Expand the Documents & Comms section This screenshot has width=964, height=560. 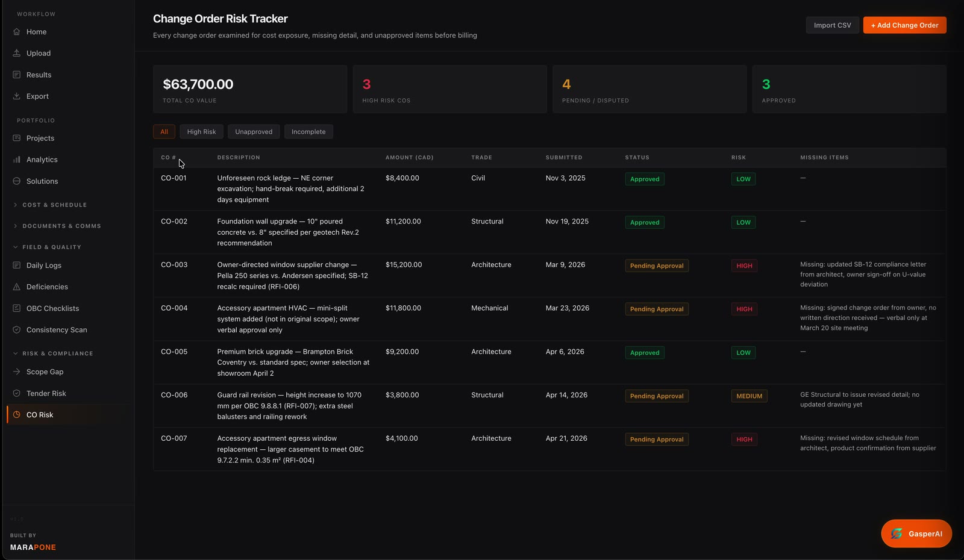(57, 226)
